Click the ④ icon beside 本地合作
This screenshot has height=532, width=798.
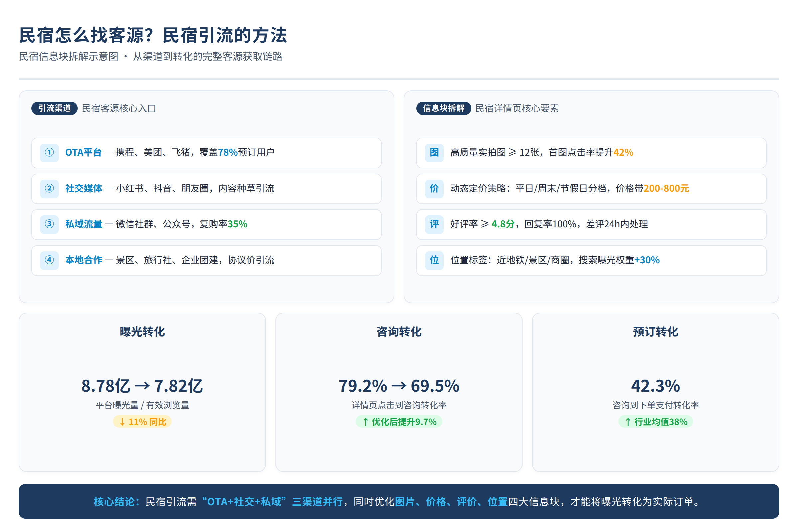[49, 261]
